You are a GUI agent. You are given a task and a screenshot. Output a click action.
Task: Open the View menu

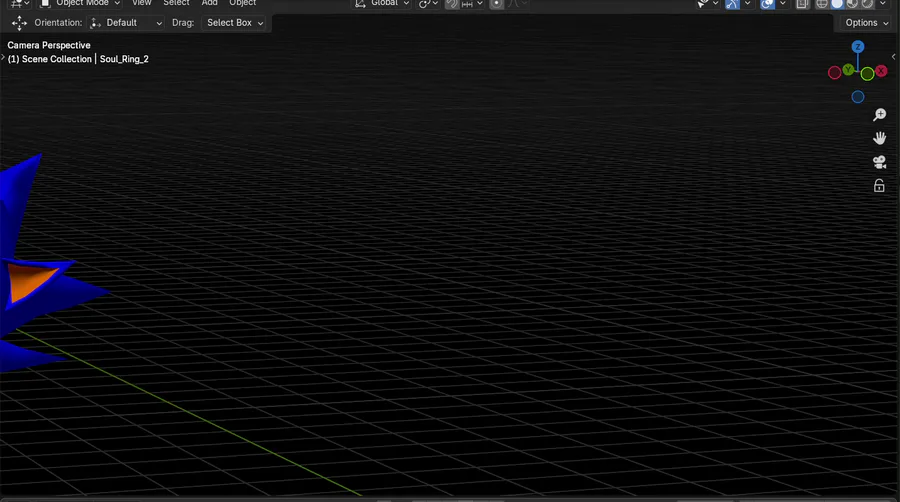(x=142, y=3)
